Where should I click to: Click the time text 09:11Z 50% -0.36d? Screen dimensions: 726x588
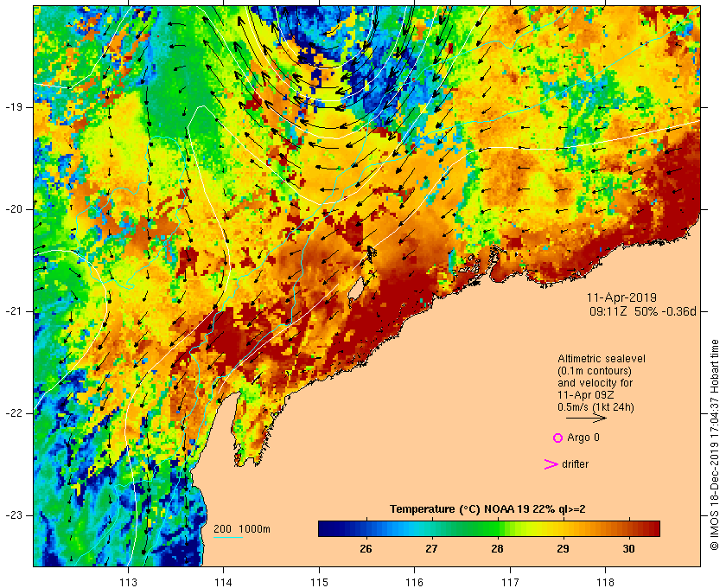(643, 311)
